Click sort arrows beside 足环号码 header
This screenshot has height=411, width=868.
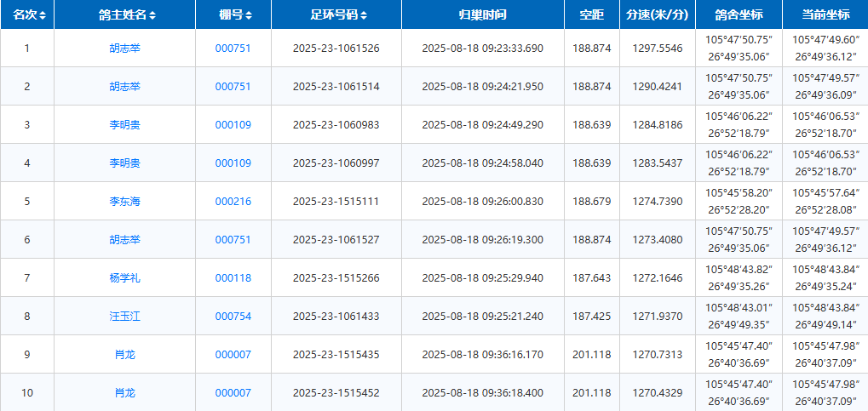[365, 15]
